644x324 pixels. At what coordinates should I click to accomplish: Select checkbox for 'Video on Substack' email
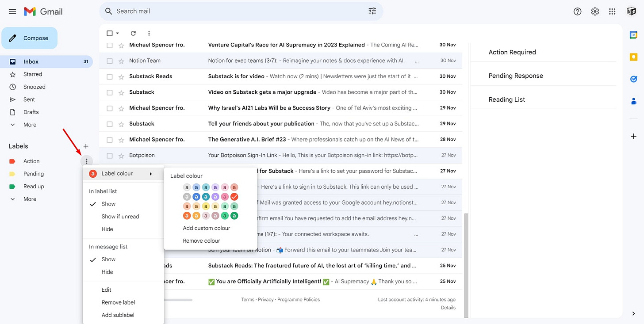(110, 93)
